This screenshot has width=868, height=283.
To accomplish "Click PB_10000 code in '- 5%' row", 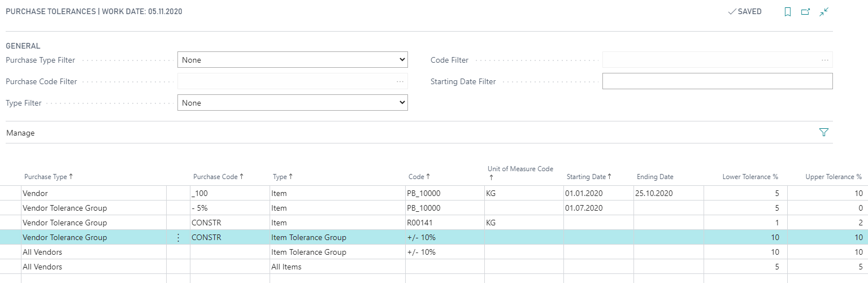I will [x=445, y=208].
